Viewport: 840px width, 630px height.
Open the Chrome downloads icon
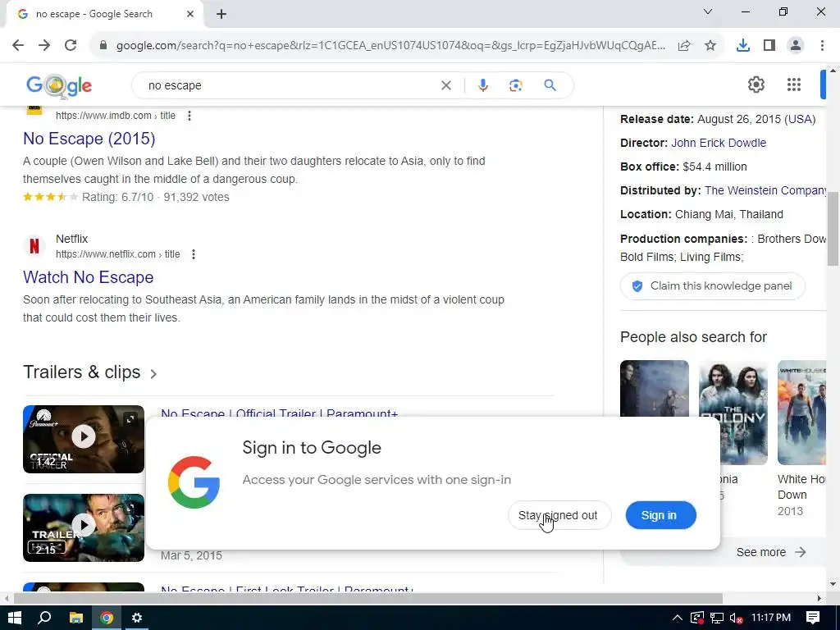743,46
